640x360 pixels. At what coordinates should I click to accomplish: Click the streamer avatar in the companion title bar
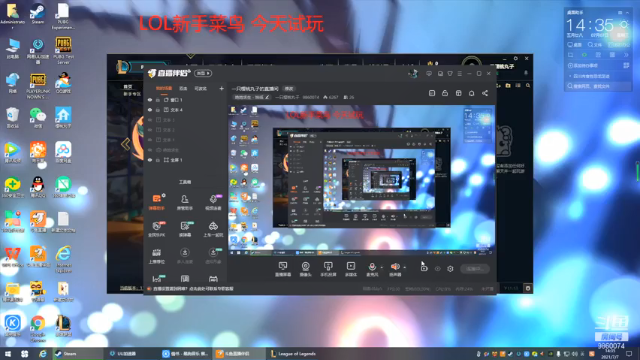pos(413,73)
